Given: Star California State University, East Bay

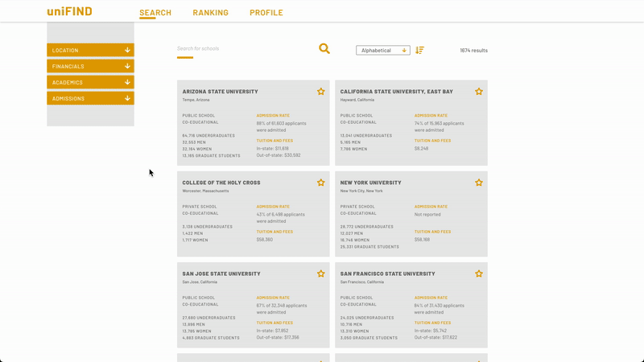Looking at the screenshot, I should coord(479,92).
